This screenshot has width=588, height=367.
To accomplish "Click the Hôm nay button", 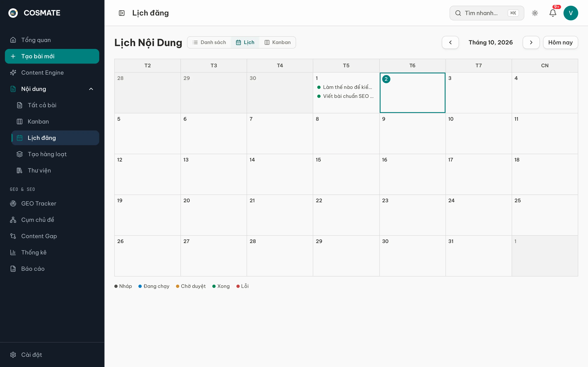I will click(x=560, y=42).
